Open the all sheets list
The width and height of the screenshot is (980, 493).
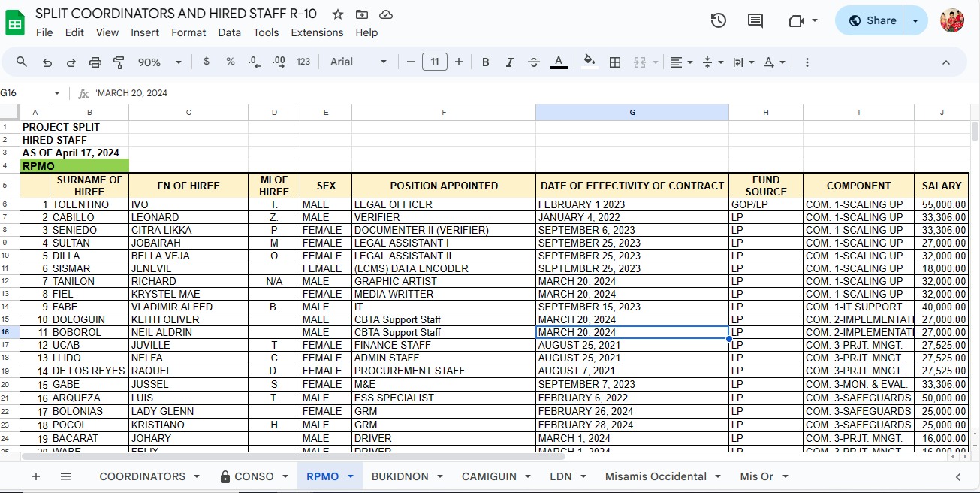(x=66, y=476)
